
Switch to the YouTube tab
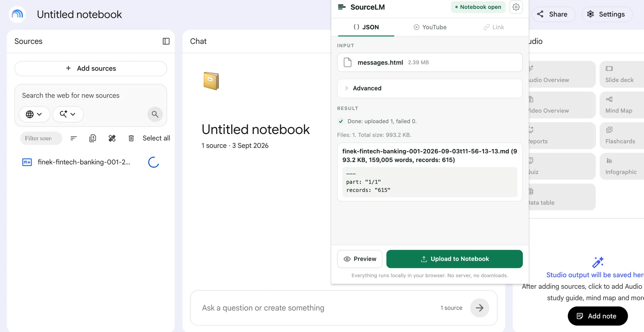coord(430,27)
